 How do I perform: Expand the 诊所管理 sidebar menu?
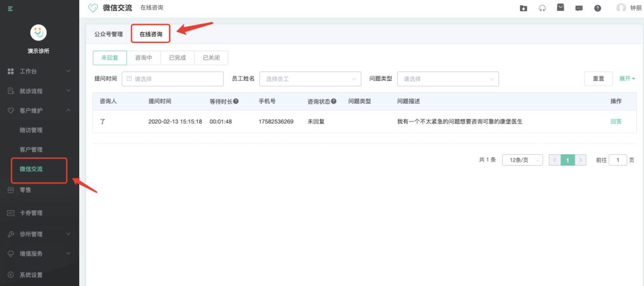click(x=68, y=234)
